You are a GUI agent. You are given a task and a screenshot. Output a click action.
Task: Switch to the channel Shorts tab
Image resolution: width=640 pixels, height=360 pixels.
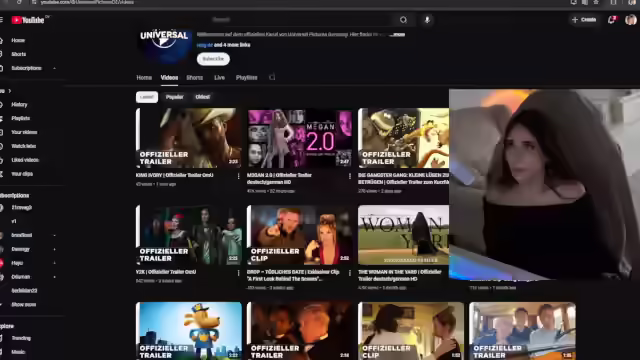(x=194, y=78)
